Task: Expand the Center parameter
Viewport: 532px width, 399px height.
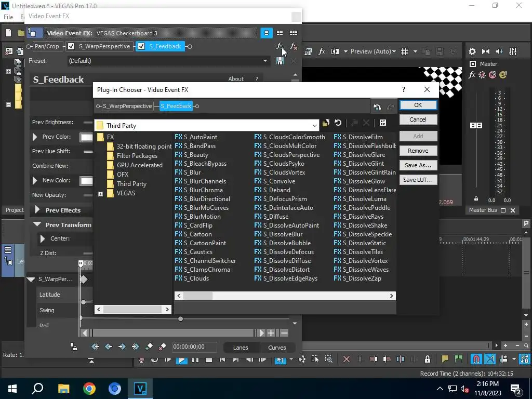Action: (x=43, y=238)
